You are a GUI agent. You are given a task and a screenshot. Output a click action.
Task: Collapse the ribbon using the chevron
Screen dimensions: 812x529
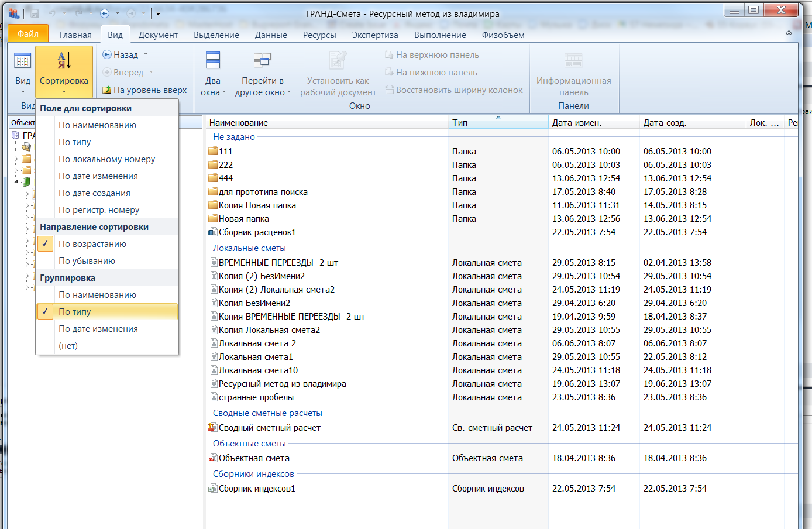point(789,33)
